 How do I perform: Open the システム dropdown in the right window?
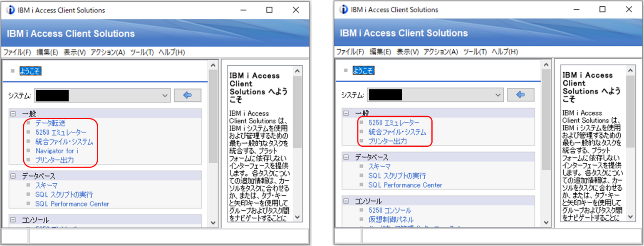[x=435, y=95]
